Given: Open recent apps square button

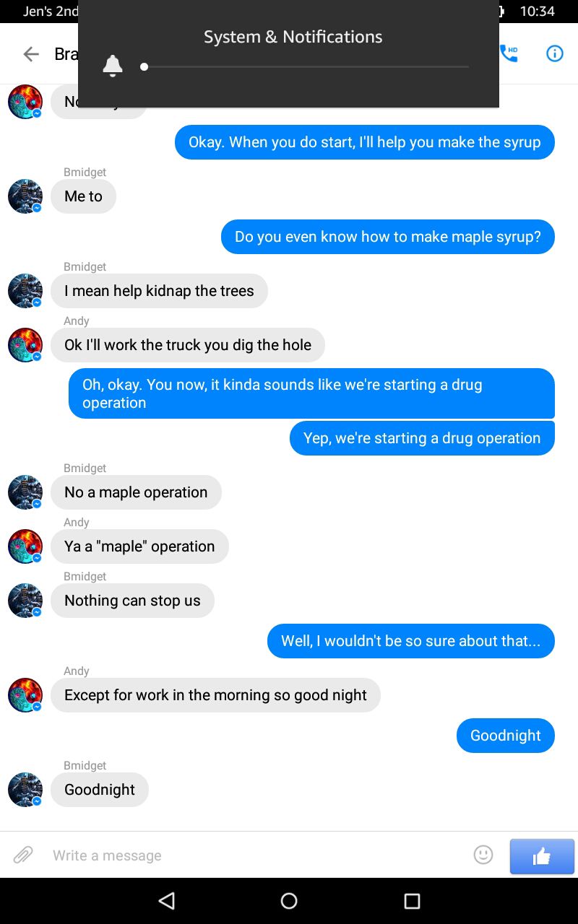Looking at the screenshot, I should [412, 900].
